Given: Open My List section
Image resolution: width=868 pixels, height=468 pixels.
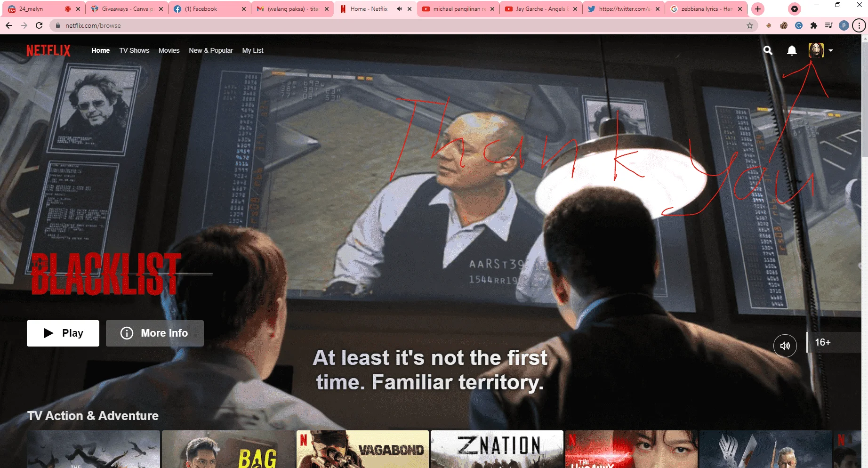Looking at the screenshot, I should (253, 50).
